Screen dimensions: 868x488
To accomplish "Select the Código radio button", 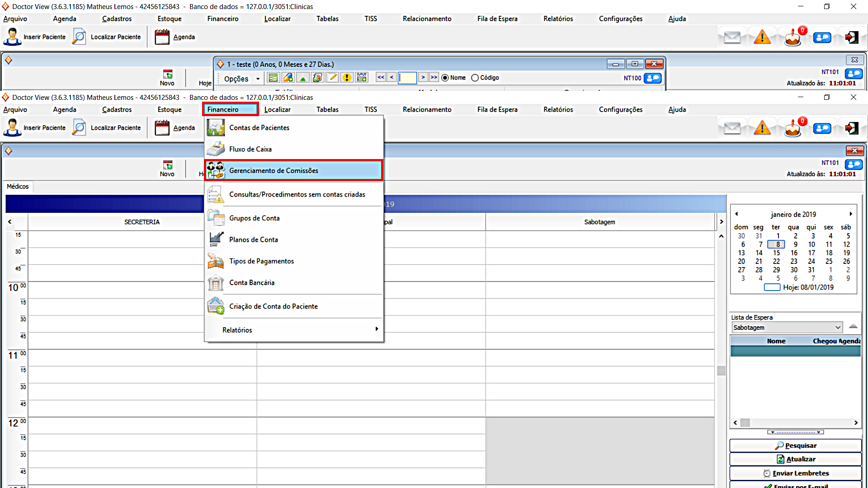I will tap(475, 78).
